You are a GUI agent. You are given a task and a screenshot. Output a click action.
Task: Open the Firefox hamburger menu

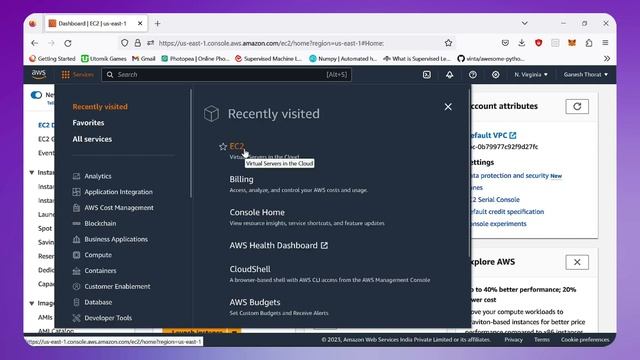[x=605, y=42]
